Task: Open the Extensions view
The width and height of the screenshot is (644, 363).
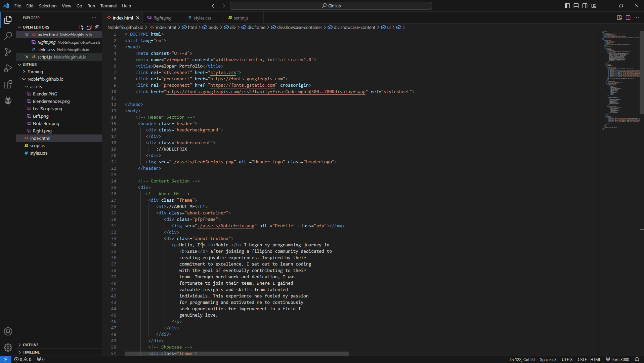Action: point(8,84)
